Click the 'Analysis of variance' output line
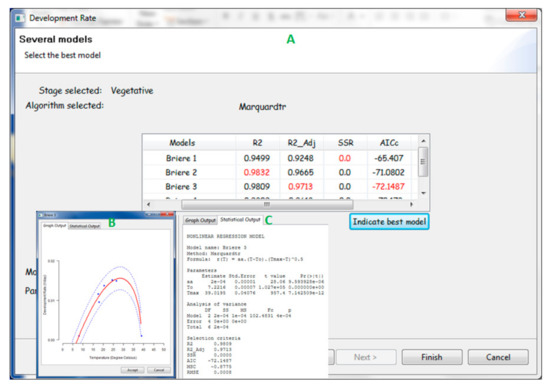The image size is (550, 388). [216, 304]
